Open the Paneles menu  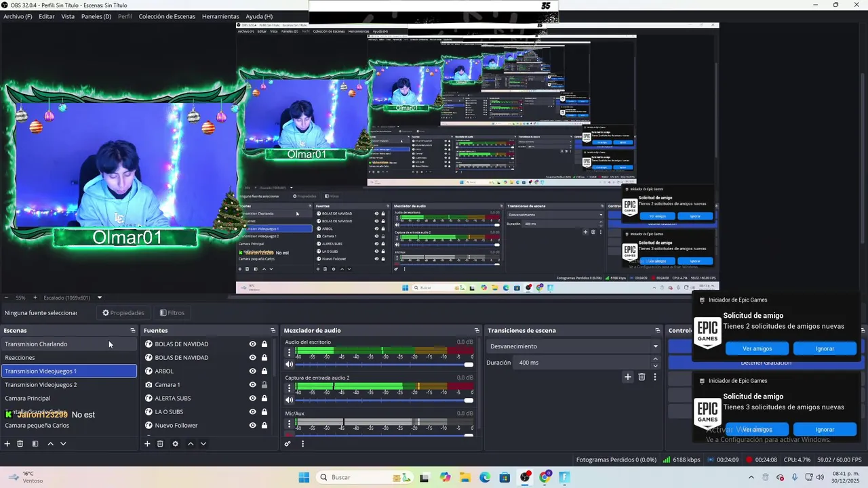click(x=96, y=16)
